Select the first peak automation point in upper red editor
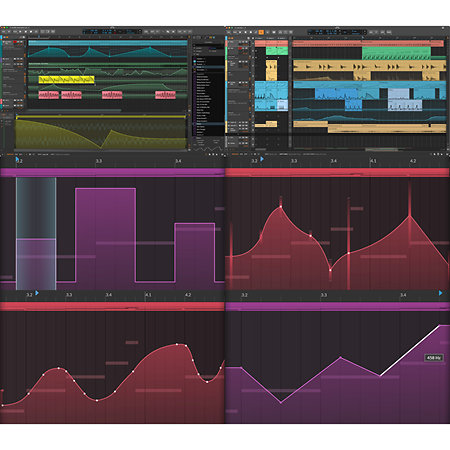This screenshot has height=450, width=450. coord(281,207)
